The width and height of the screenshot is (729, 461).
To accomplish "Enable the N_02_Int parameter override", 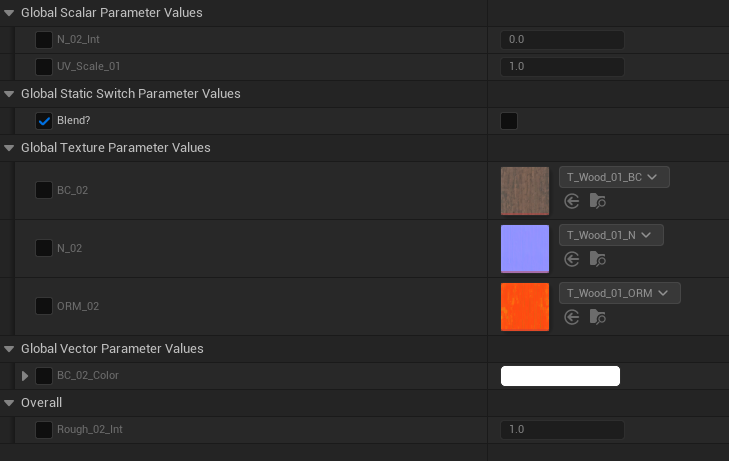I will tap(44, 40).
